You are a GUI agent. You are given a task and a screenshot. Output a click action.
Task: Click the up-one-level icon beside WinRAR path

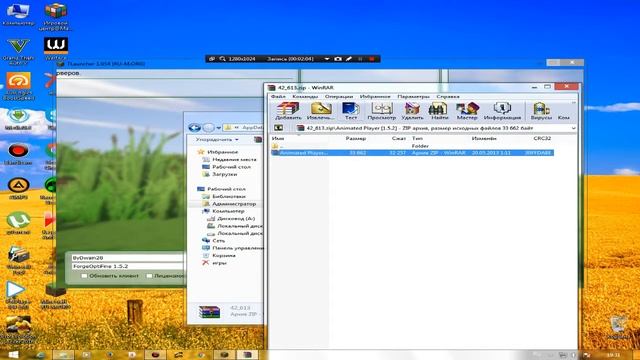(x=278, y=128)
